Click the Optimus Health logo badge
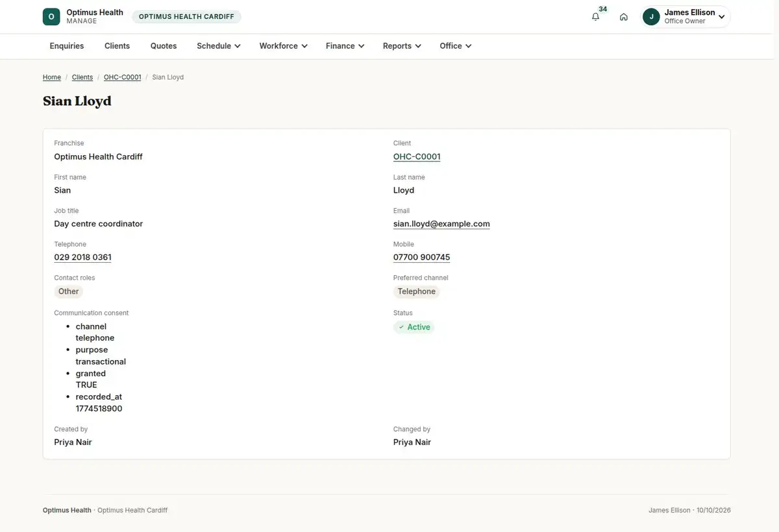Screen dimensions: 779x532 51,17
